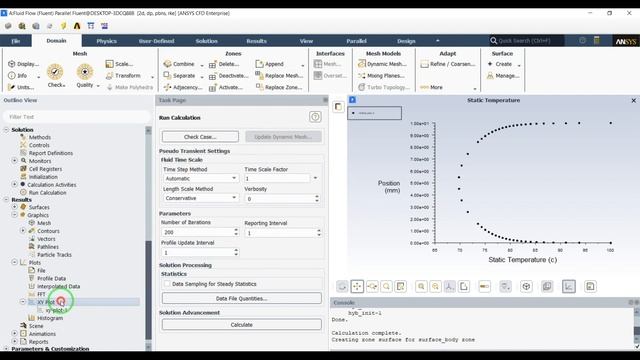This screenshot has width=640, height=360.
Task: Click the fit to window magnifier icon
Action: click(421, 287)
